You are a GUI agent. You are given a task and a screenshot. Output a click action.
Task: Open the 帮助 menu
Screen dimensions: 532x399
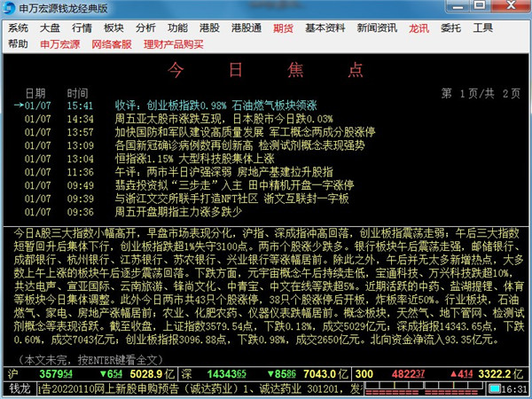click(x=18, y=43)
